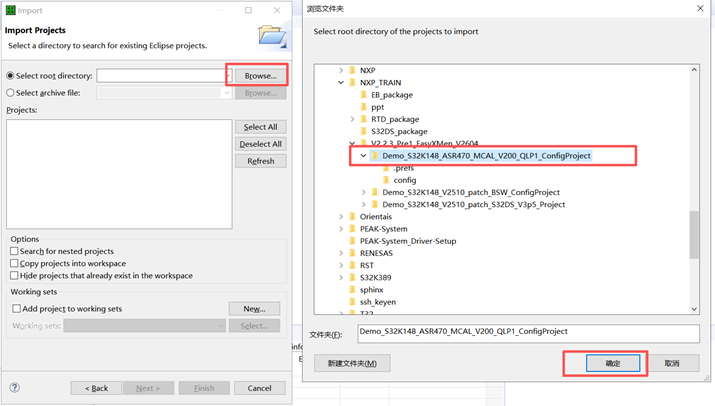715x406 pixels.
Task: Confirm folder selection with 确定
Action: pos(613,364)
